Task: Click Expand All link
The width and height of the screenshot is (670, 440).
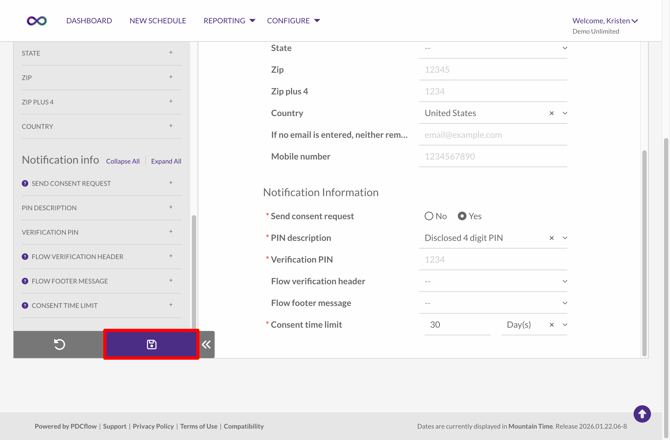Action: (x=166, y=161)
